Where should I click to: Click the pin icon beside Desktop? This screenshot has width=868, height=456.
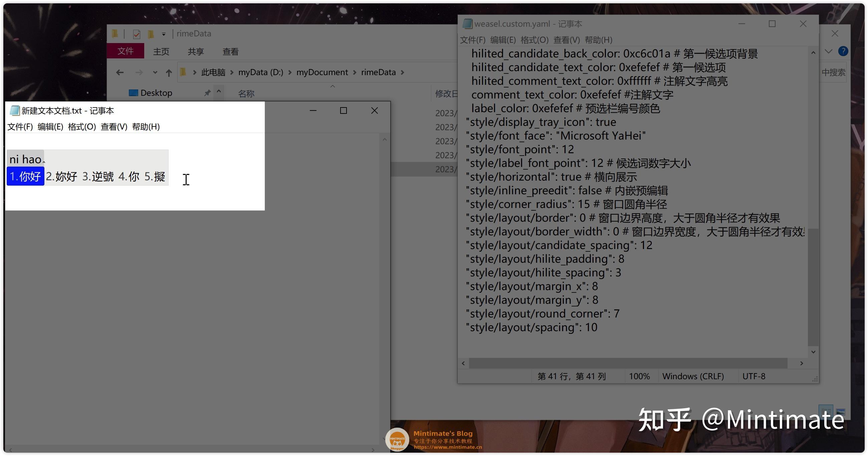tap(207, 93)
